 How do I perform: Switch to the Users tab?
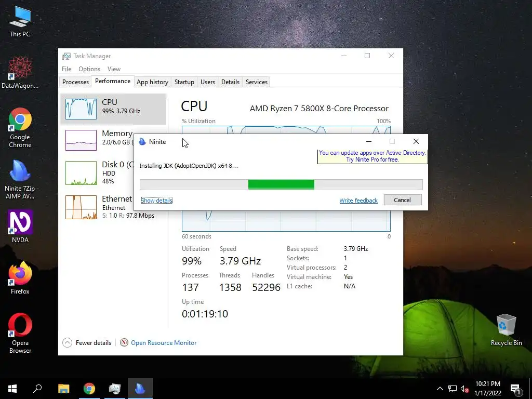tap(208, 82)
